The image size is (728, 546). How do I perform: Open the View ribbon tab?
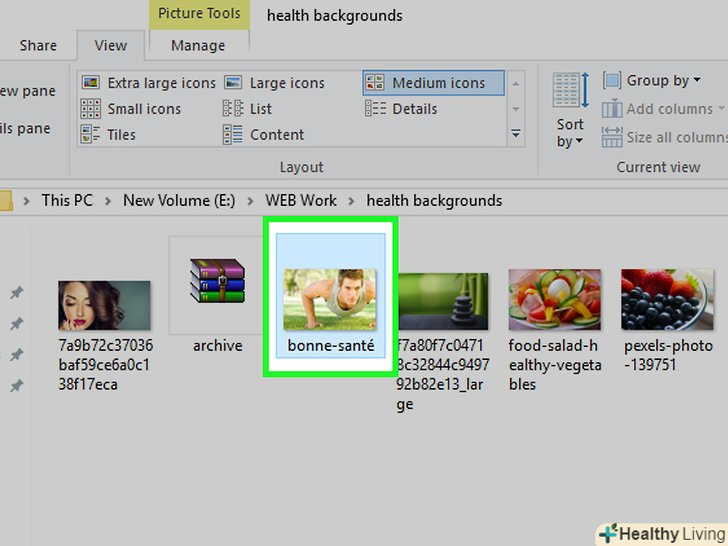(x=110, y=46)
